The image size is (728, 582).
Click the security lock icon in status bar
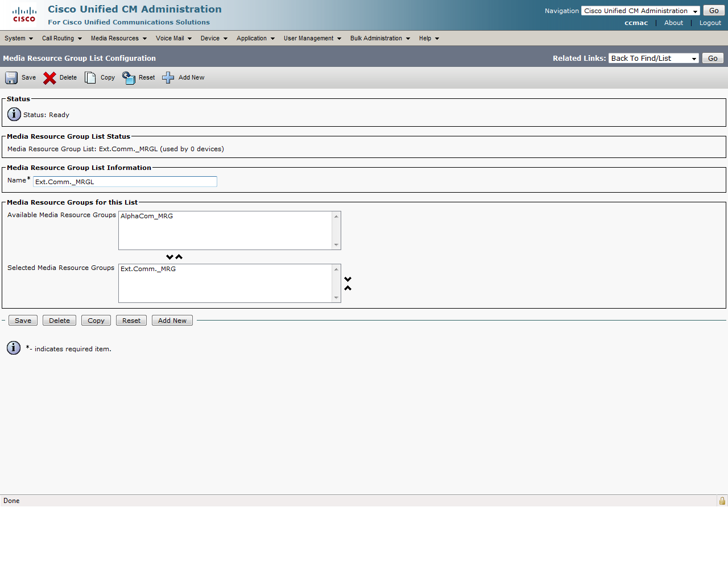click(722, 501)
